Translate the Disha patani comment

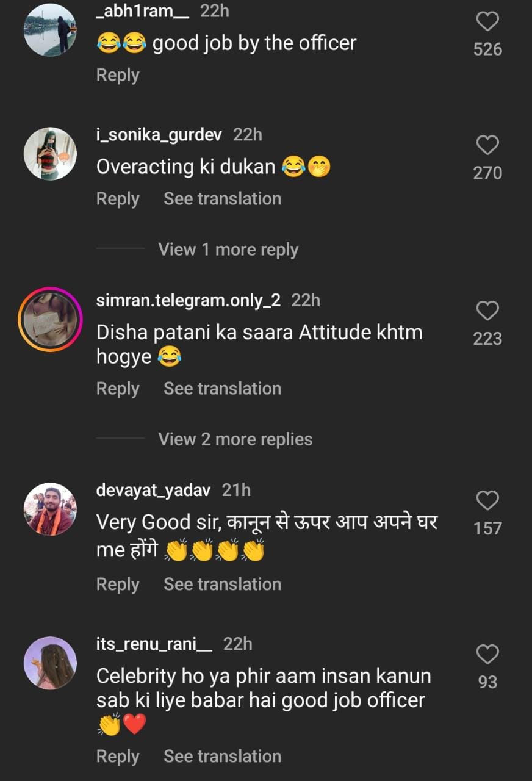click(222, 389)
